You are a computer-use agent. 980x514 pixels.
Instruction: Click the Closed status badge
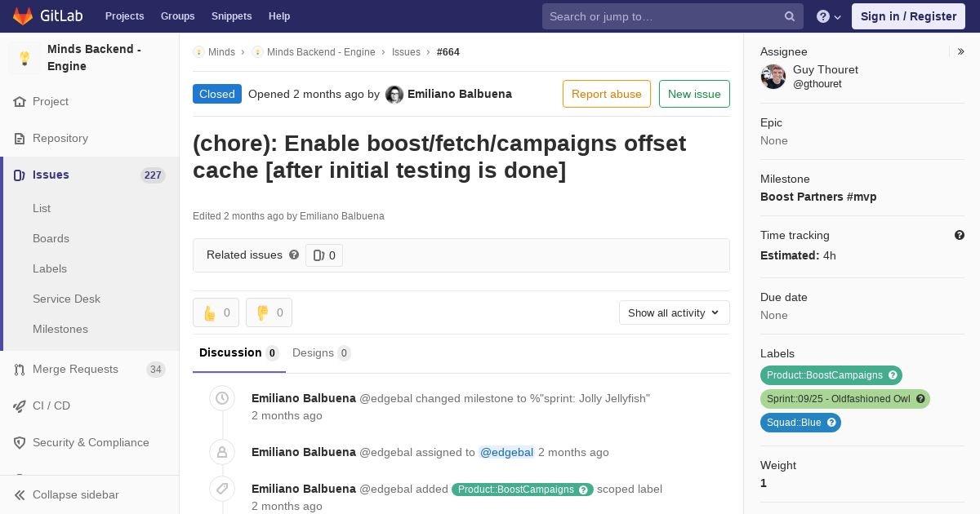pos(217,94)
